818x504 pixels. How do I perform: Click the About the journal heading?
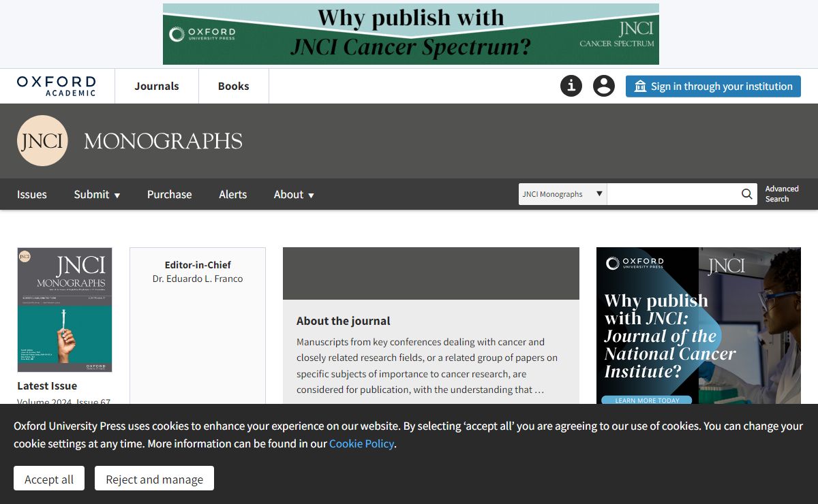344,321
